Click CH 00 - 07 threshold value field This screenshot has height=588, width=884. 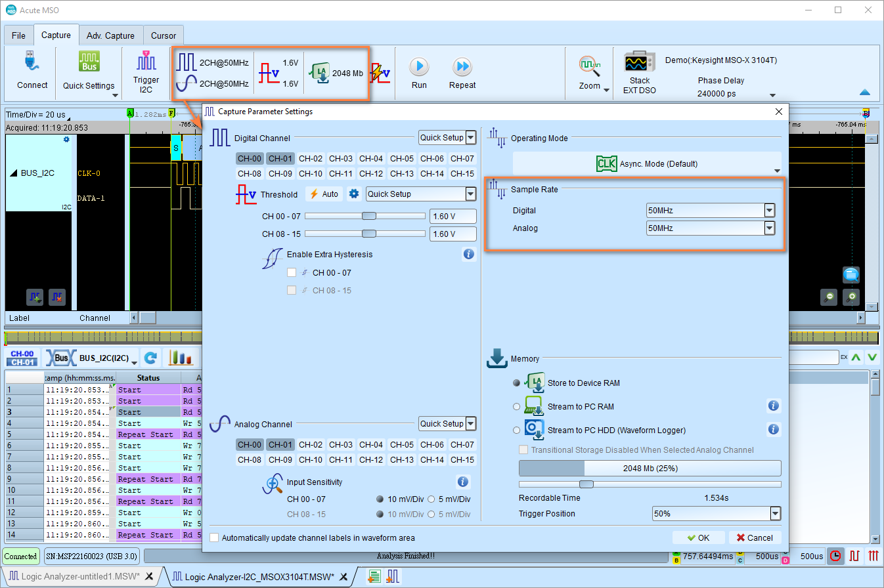(453, 216)
